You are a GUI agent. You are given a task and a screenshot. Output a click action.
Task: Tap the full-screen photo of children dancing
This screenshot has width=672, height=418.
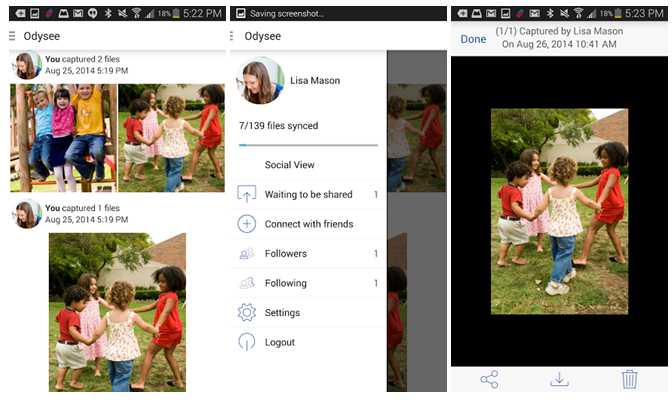pos(559,210)
